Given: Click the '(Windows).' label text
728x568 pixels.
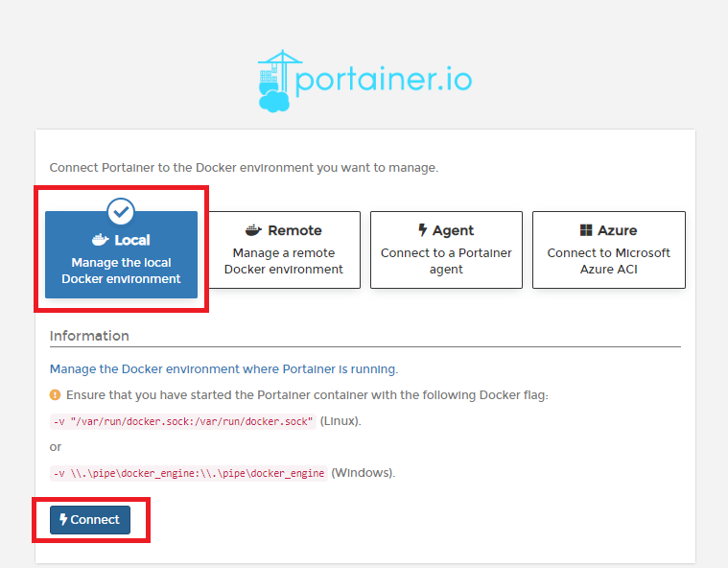Looking at the screenshot, I should coord(364,473).
